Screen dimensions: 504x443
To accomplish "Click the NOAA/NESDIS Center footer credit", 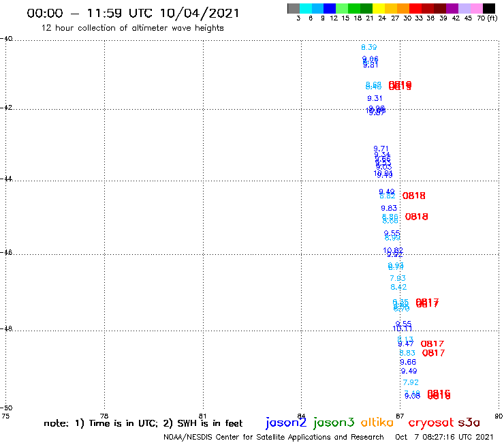I will 274,438.
